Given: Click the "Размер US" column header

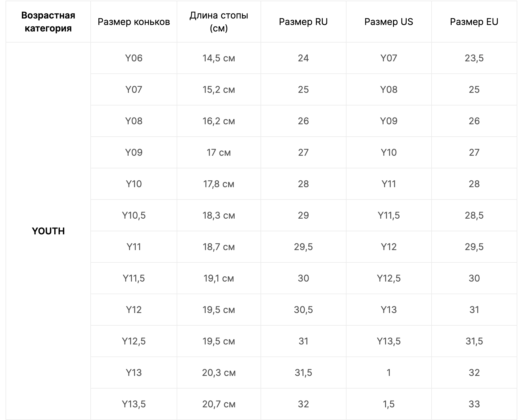Looking at the screenshot, I should point(389,22).
